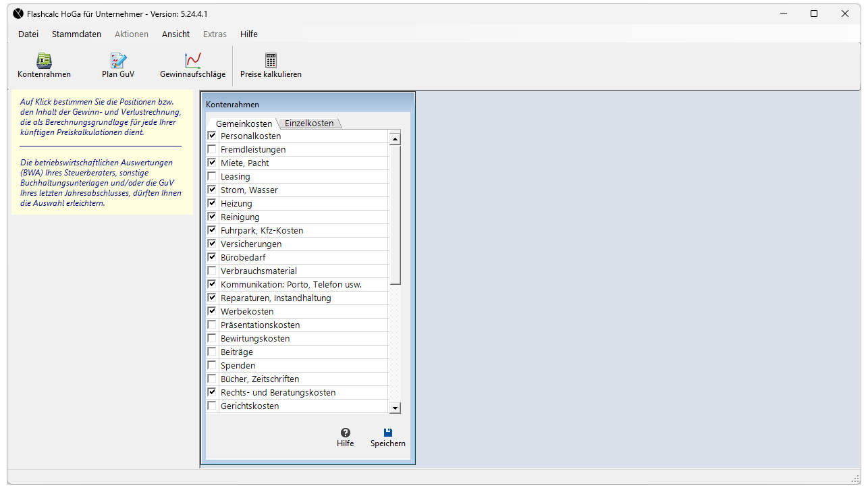Click the Preise kalkulieren calculator icon
The height and width of the screenshot is (488, 868).
coord(271,61)
